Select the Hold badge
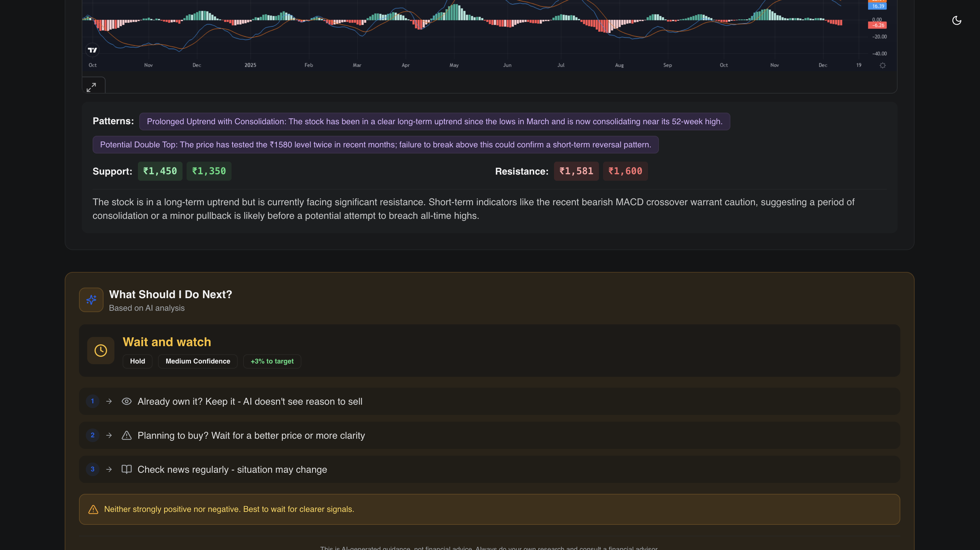This screenshot has width=980, height=550. point(137,361)
